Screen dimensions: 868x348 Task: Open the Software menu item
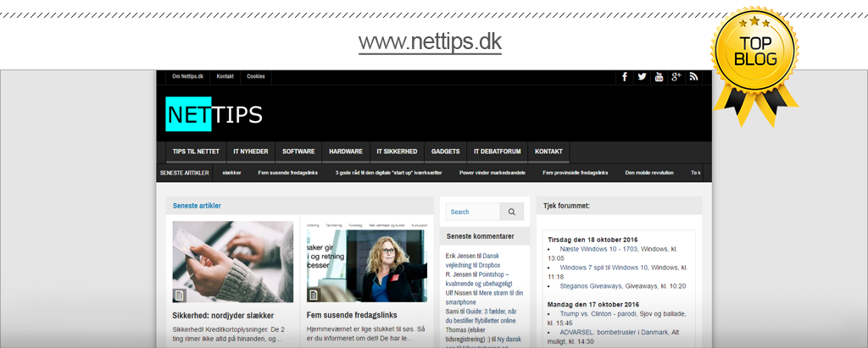[298, 152]
